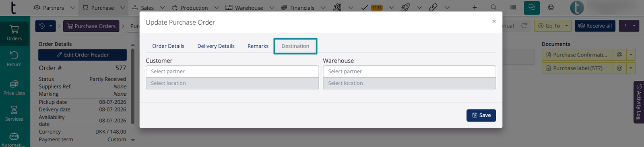Click the Partly Received status text

click(x=107, y=79)
